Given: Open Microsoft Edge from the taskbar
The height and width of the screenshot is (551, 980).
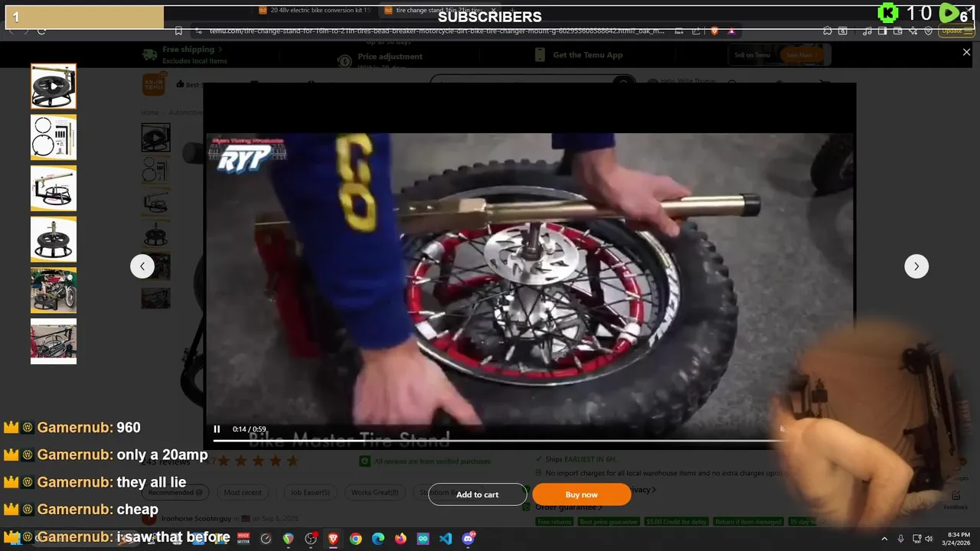Looking at the screenshot, I should tap(378, 539).
